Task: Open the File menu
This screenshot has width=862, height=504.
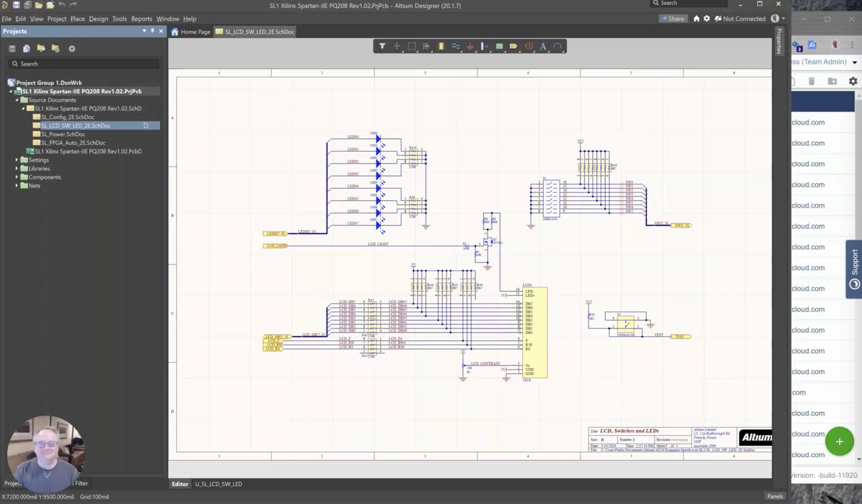Action: point(6,19)
